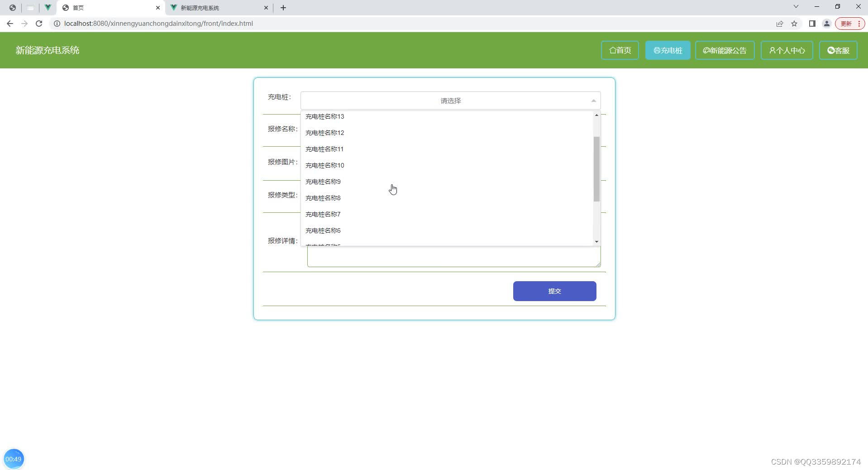Click the 00:49 recording timer badge
The image size is (868, 470).
(14, 459)
